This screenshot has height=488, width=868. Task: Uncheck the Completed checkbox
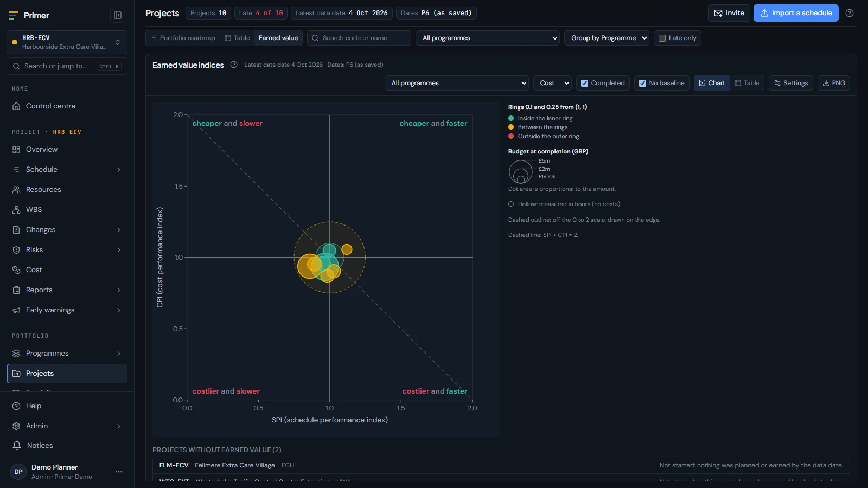point(584,83)
